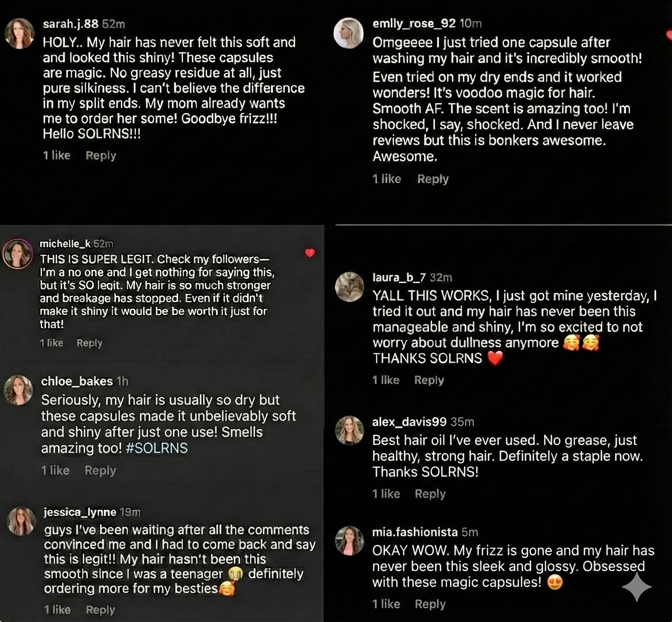This screenshot has width=672, height=622.
Task: Open chloe_bakes' profile picture
Action: tap(18, 390)
